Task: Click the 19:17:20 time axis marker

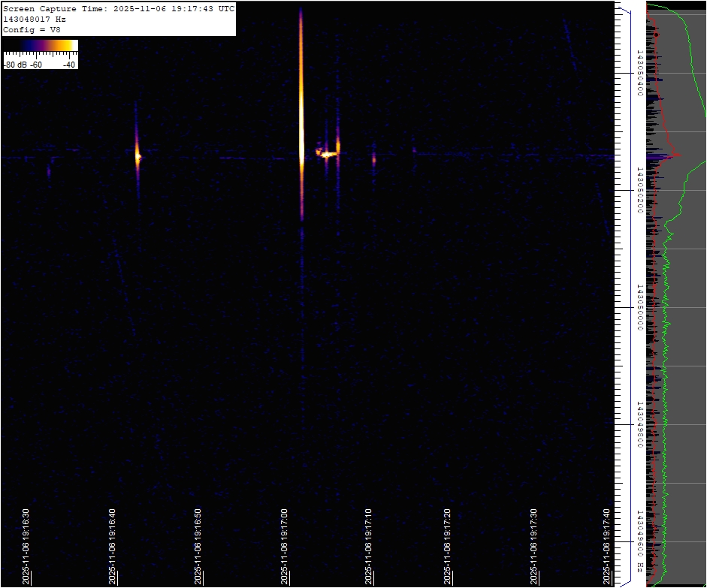Action: [x=448, y=546]
